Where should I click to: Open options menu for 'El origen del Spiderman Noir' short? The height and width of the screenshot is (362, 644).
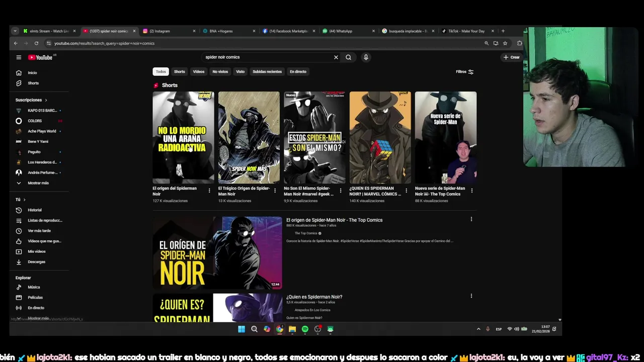click(x=209, y=191)
